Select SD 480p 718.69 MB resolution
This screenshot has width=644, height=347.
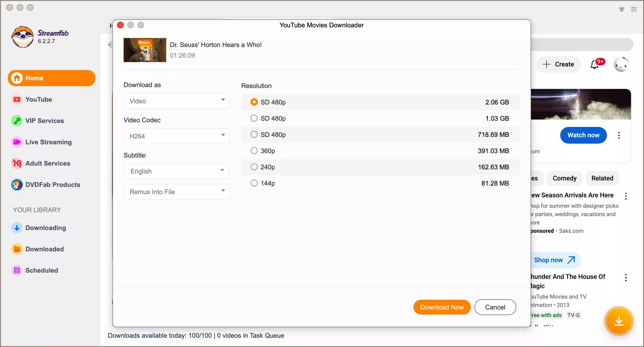pos(380,135)
